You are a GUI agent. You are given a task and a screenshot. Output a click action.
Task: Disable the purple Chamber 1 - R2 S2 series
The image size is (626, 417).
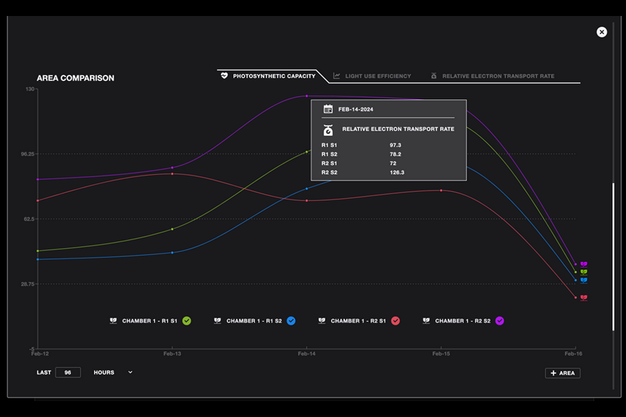tap(500, 321)
